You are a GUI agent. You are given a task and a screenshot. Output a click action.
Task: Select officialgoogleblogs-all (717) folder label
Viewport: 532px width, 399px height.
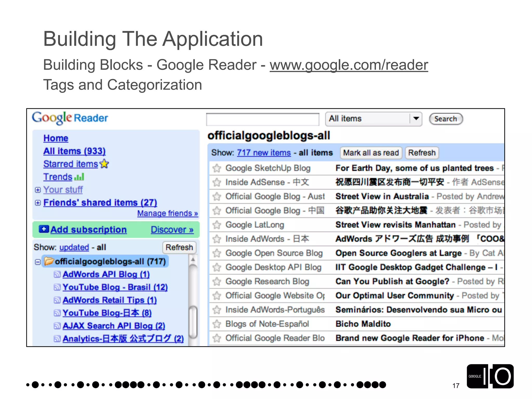coord(110,261)
